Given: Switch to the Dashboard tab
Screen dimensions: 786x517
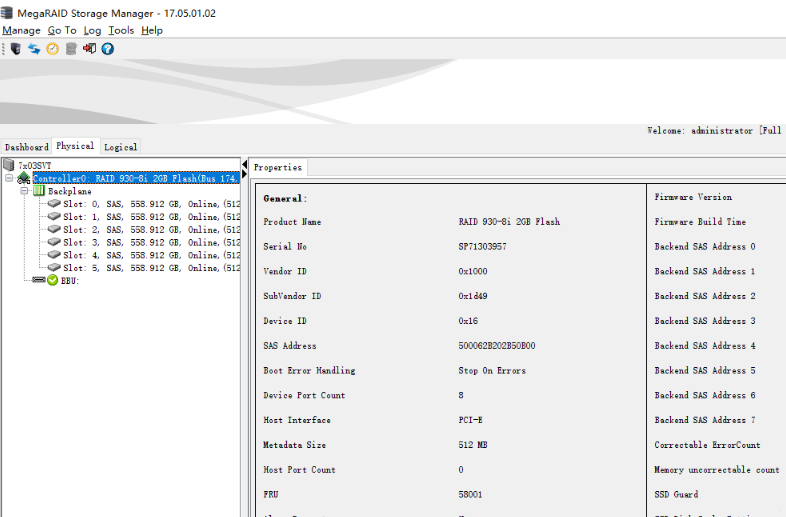Looking at the screenshot, I should click(26, 147).
